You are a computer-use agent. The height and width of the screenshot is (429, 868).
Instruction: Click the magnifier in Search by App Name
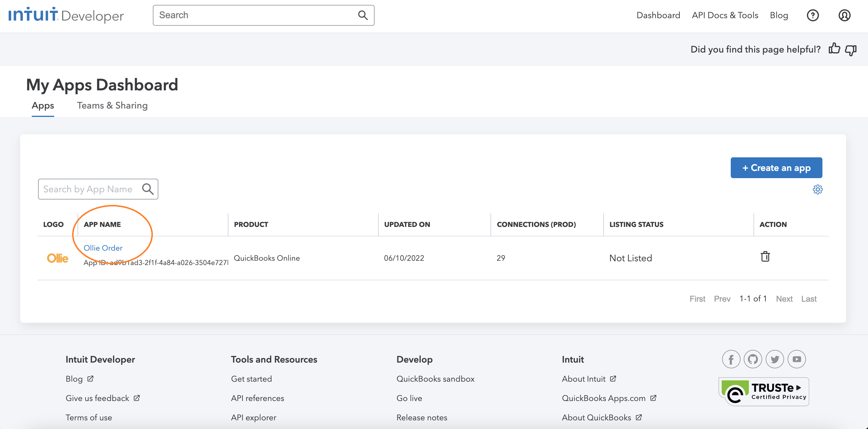pos(148,189)
